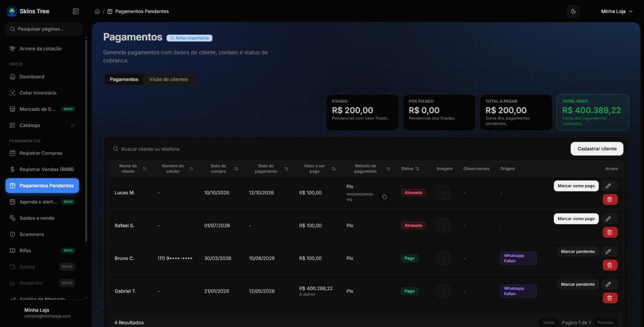Click the Atrasado status of Lucas M.
644x327 pixels.
click(413, 193)
